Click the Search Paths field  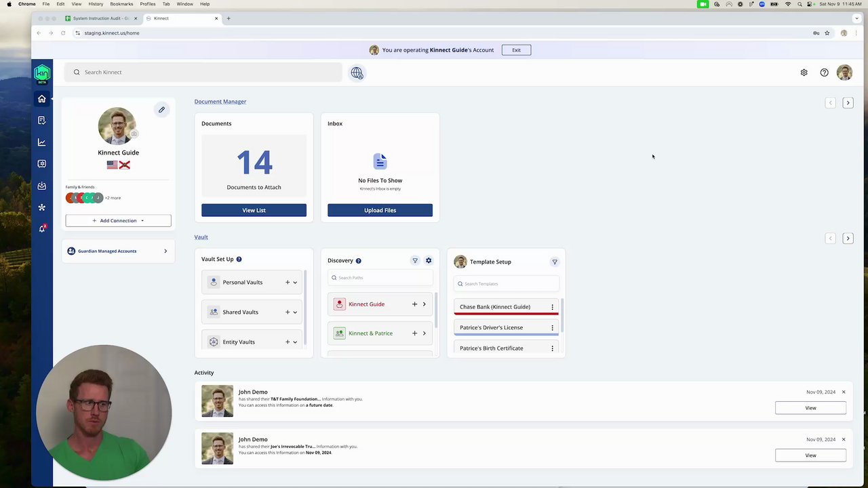tap(380, 278)
